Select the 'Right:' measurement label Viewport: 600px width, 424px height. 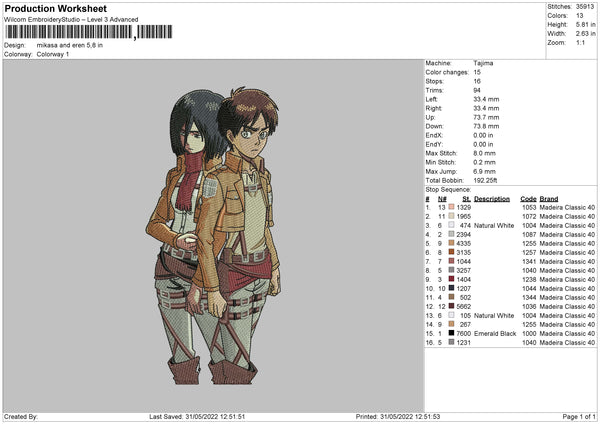[x=434, y=108]
